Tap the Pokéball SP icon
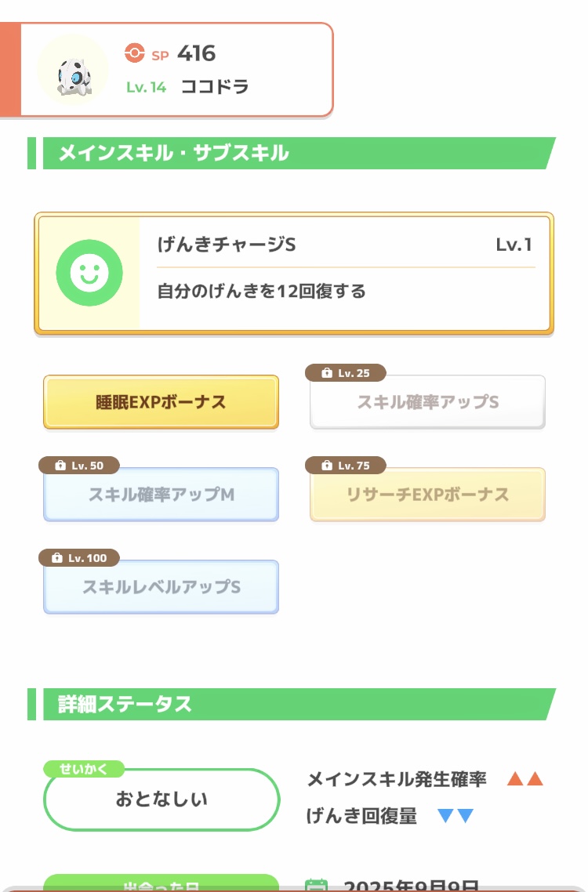This screenshot has width=588, height=892. click(135, 53)
